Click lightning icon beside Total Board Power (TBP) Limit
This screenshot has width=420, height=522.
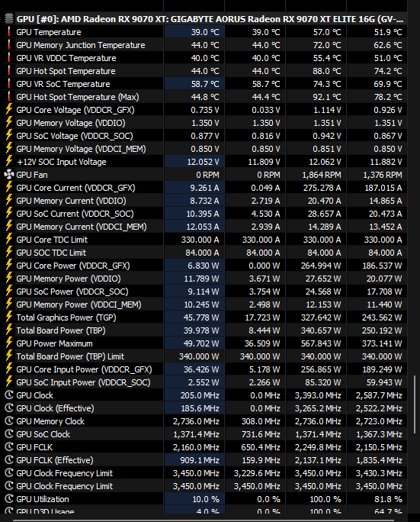pyautogui.click(x=9, y=356)
